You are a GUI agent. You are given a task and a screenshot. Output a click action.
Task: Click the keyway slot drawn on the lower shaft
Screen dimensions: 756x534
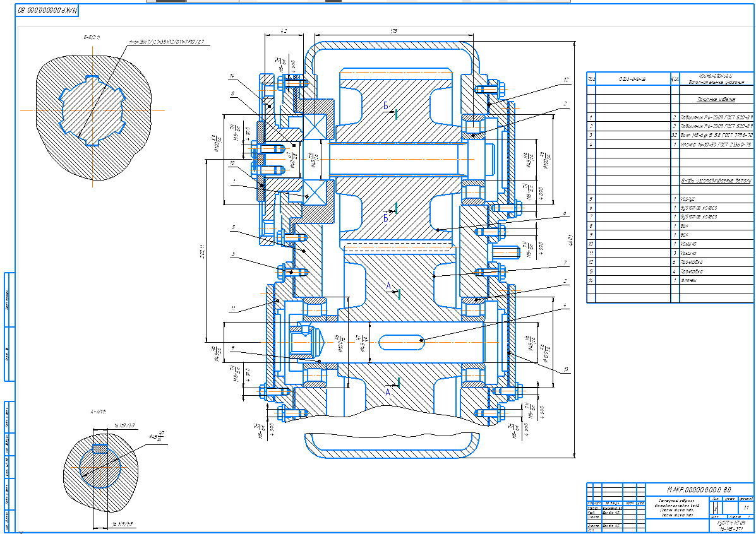pos(402,341)
